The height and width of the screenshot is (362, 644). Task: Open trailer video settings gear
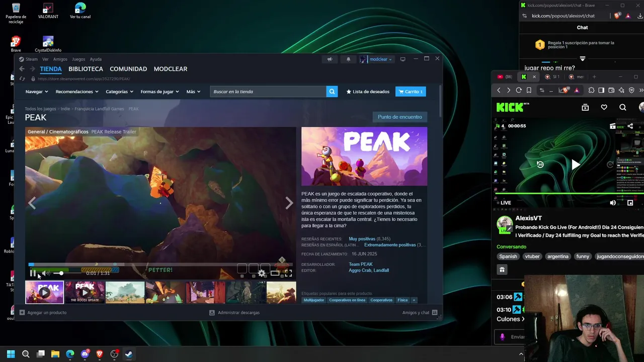click(x=262, y=274)
